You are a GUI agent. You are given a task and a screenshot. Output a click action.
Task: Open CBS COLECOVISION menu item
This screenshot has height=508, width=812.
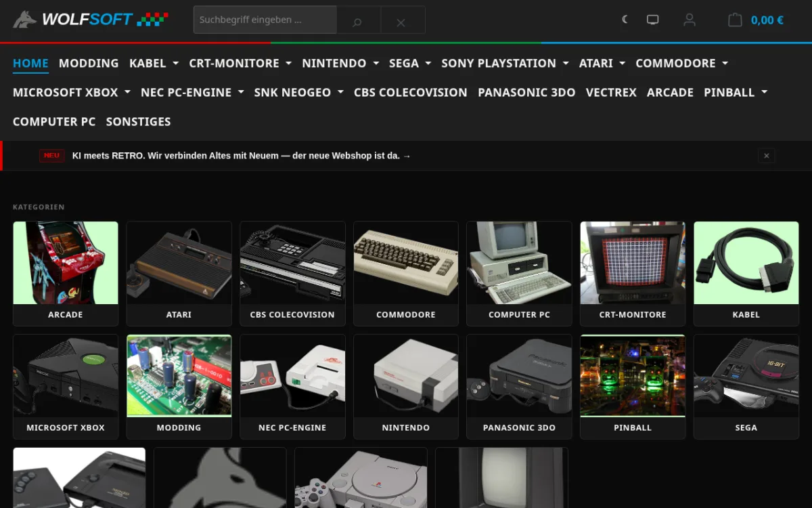click(411, 92)
